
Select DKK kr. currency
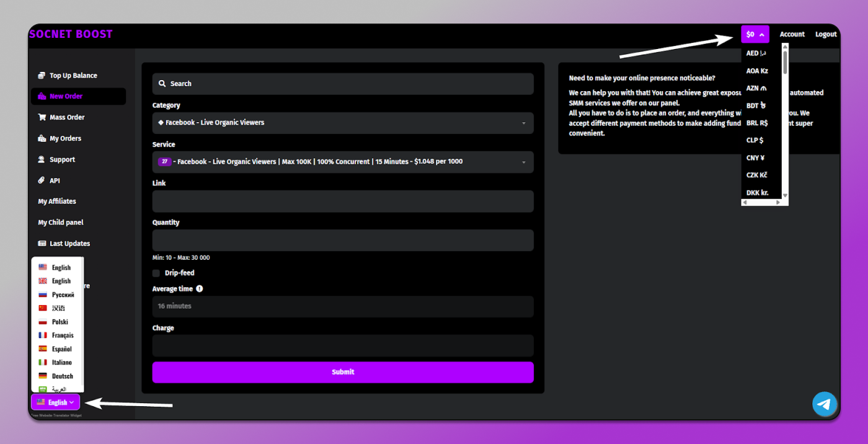coord(757,193)
